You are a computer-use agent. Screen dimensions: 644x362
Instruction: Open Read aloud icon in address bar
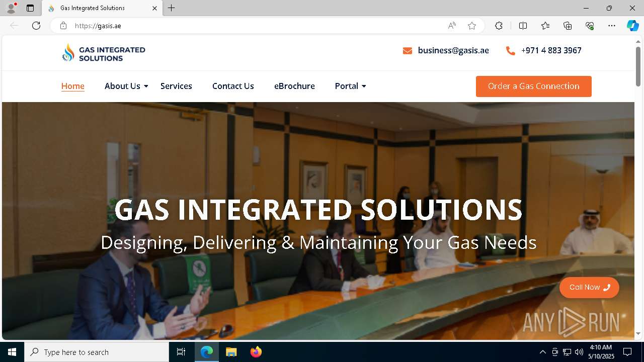click(x=452, y=26)
